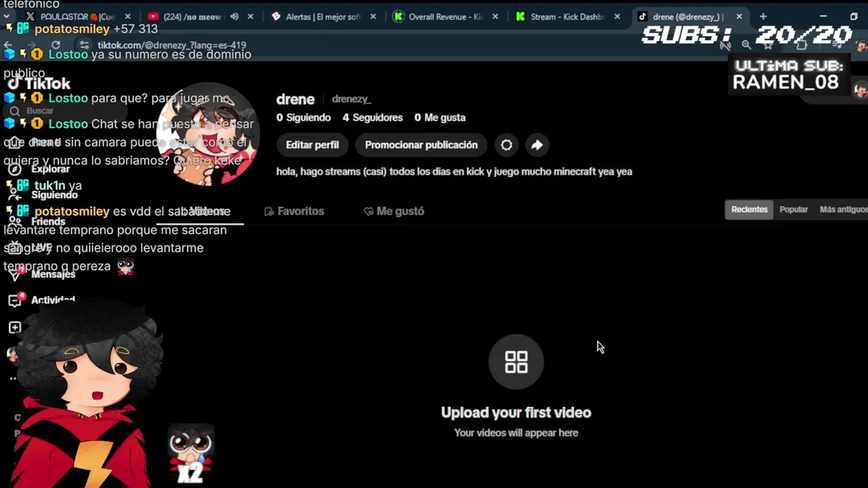Viewport: 868px width, 488px height.
Task: Click 'Upload your first video' text
Action: (x=516, y=412)
